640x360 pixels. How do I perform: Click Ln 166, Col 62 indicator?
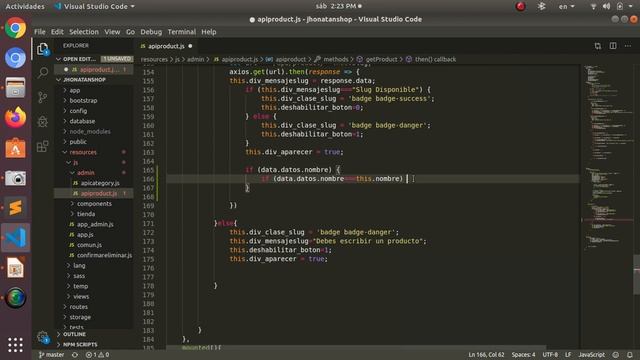point(486,355)
